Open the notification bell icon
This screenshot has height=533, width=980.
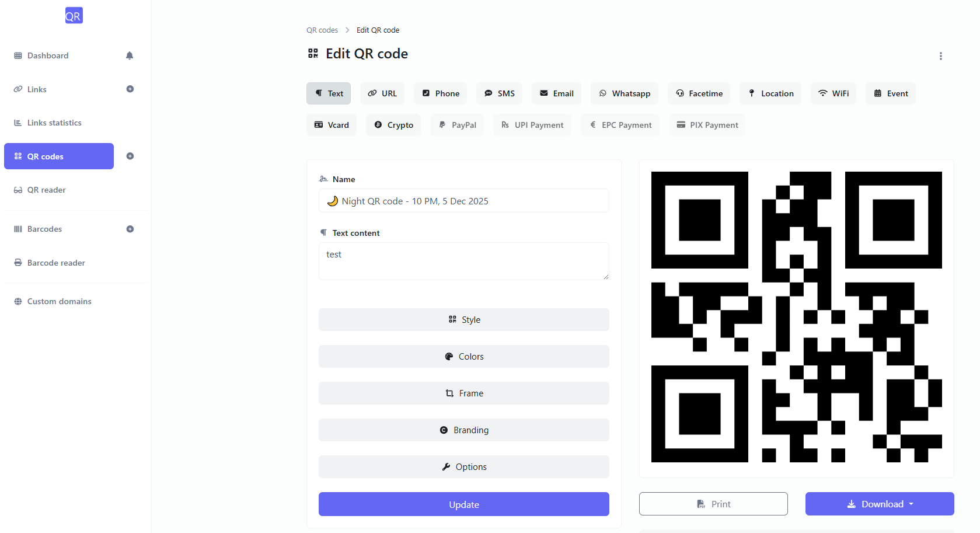pos(129,55)
